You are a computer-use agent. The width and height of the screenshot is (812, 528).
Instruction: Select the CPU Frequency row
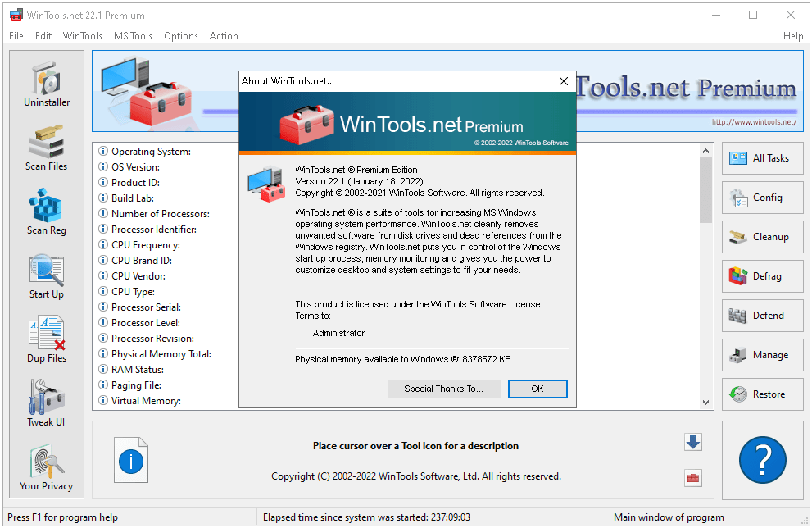pyautogui.click(x=140, y=244)
